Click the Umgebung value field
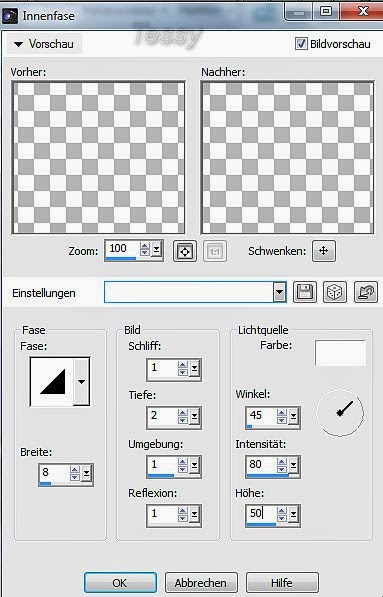 (162, 466)
